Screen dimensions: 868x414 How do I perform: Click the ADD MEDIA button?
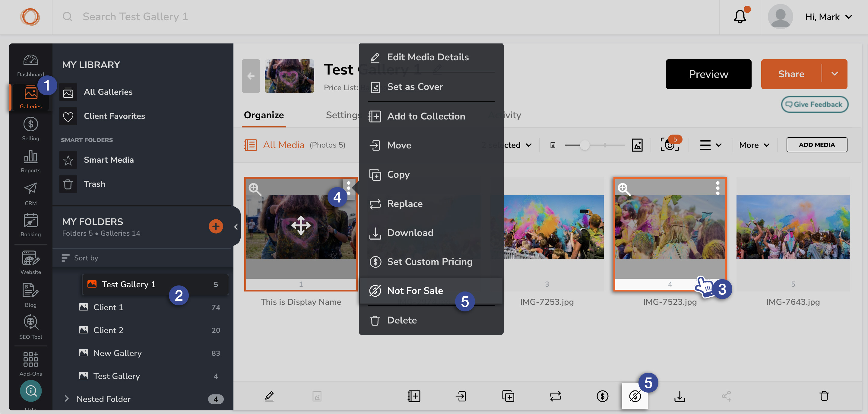click(x=816, y=145)
